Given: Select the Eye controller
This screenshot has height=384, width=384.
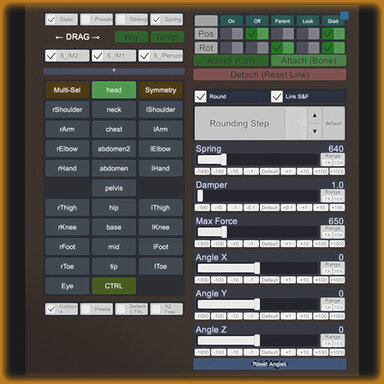Looking at the screenshot, I should coord(67,286).
